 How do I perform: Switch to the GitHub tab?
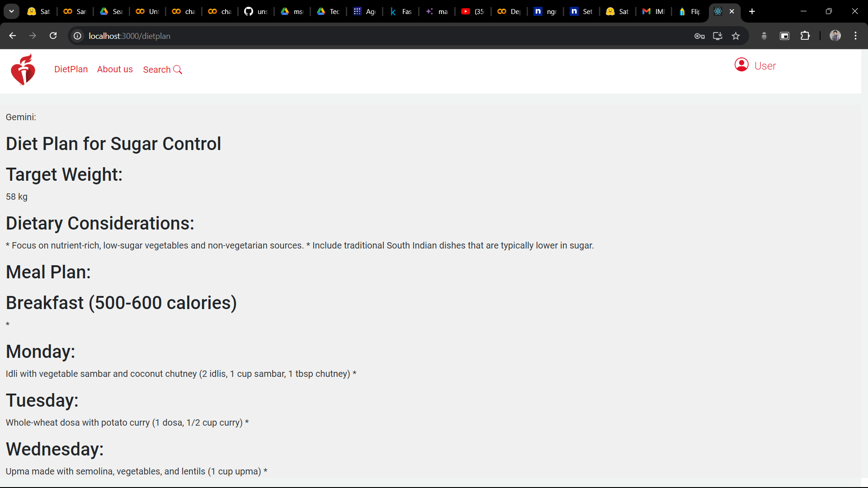click(x=256, y=11)
